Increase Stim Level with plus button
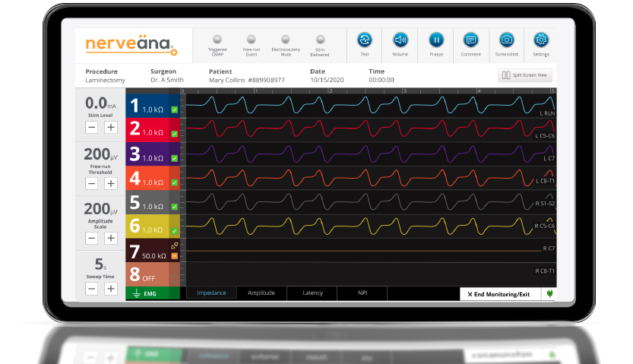The image size is (633, 364). tap(111, 128)
